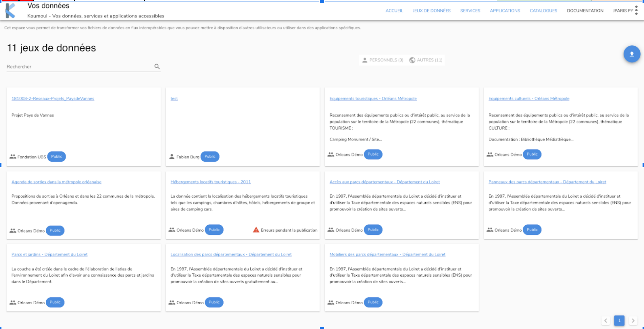
Task: Click the Koumoul K logo
Action: tap(10, 11)
